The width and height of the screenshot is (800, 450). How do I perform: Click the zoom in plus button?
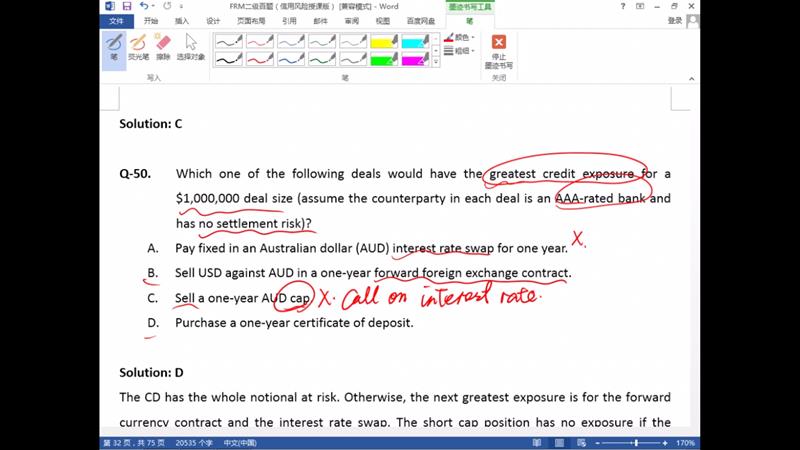[665, 443]
